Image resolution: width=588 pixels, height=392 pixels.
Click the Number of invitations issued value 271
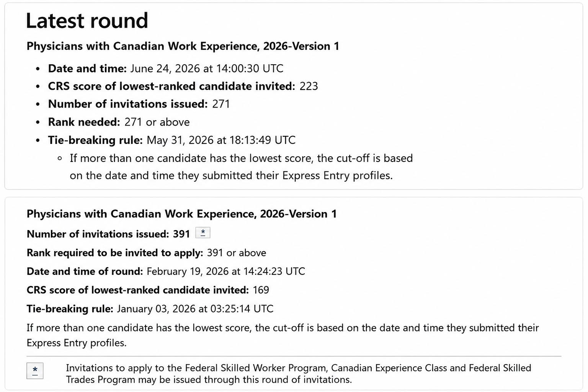(221, 104)
